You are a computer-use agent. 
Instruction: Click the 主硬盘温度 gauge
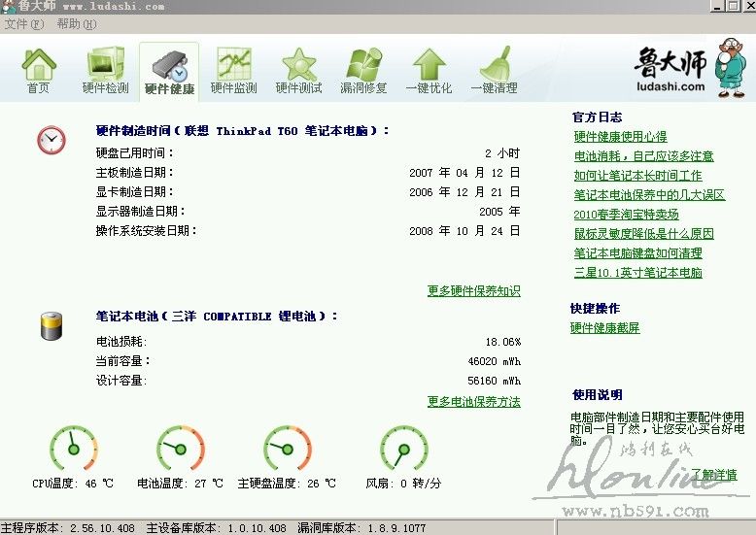(288, 449)
